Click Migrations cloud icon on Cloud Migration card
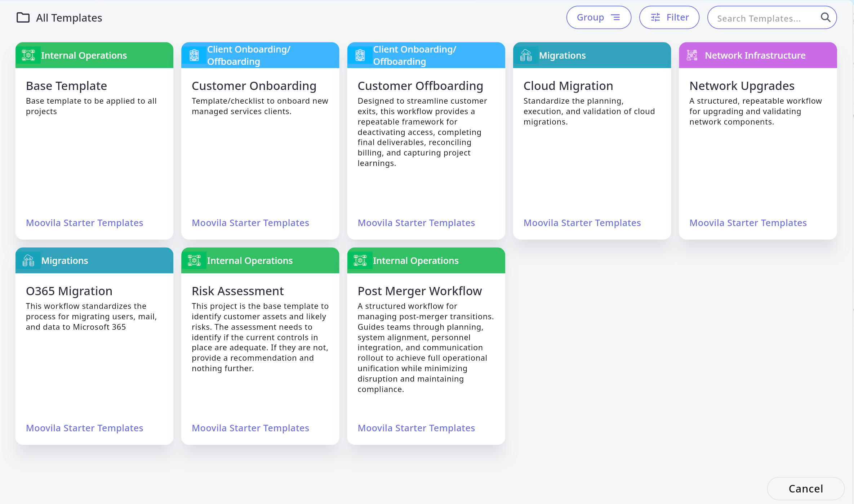Screen dimensions: 854x504 526,55
